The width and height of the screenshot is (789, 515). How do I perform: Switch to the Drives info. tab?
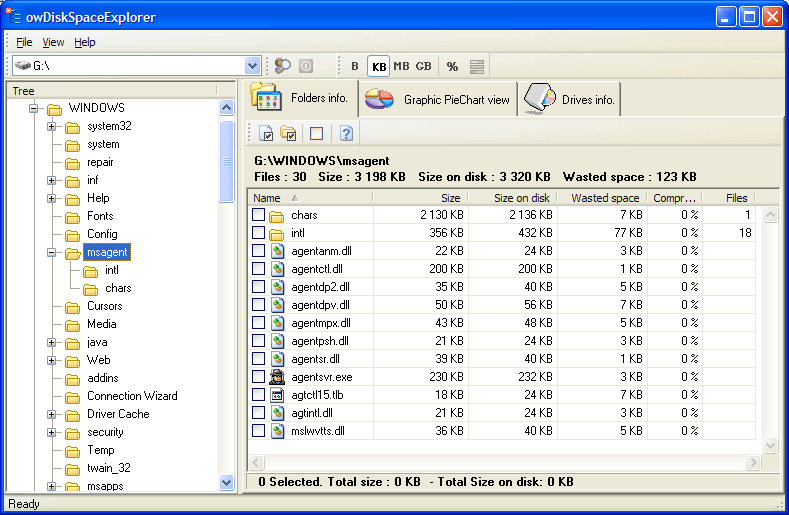click(x=570, y=100)
